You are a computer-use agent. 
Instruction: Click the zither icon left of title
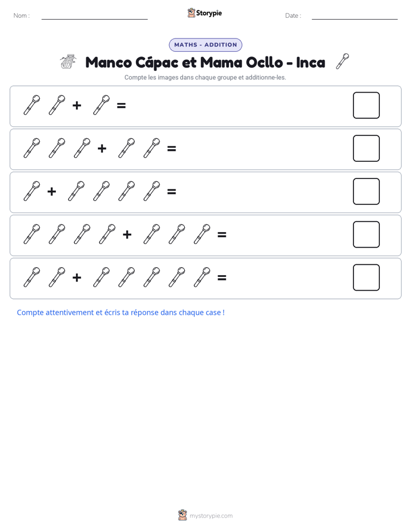[68, 62]
